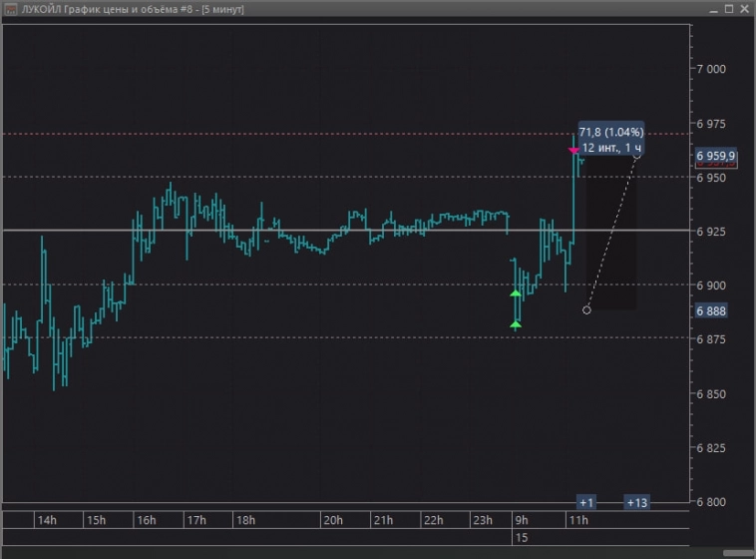Click the +13 time axis badge
This screenshot has width=756, height=559.
[636, 502]
